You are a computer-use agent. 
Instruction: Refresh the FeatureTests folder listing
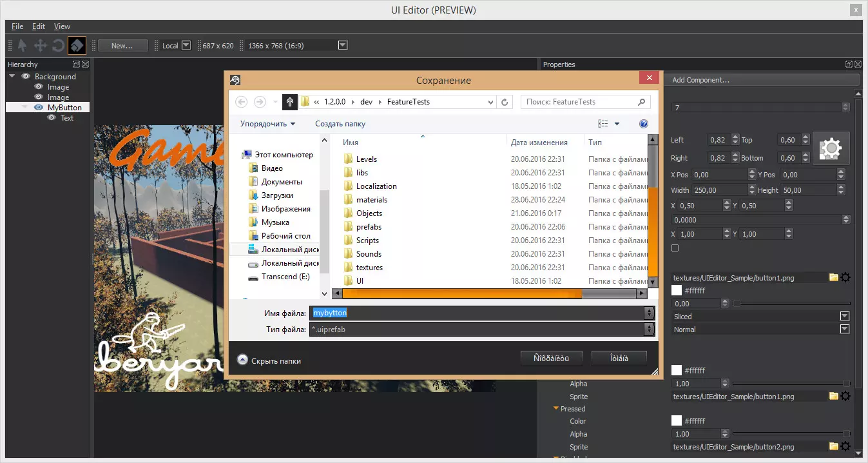pyautogui.click(x=505, y=102)
